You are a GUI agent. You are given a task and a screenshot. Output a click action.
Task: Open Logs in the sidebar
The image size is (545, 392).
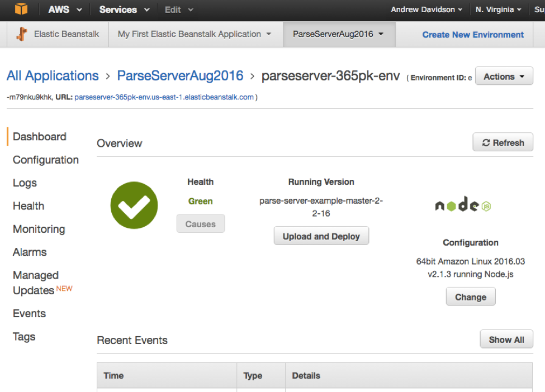pos(25,183)
